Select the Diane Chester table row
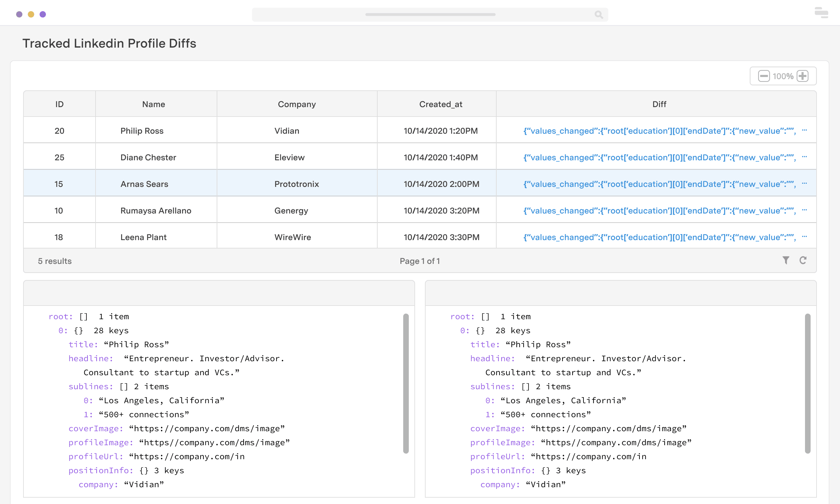Screen dimensions: 840x504 coord(148,157)
